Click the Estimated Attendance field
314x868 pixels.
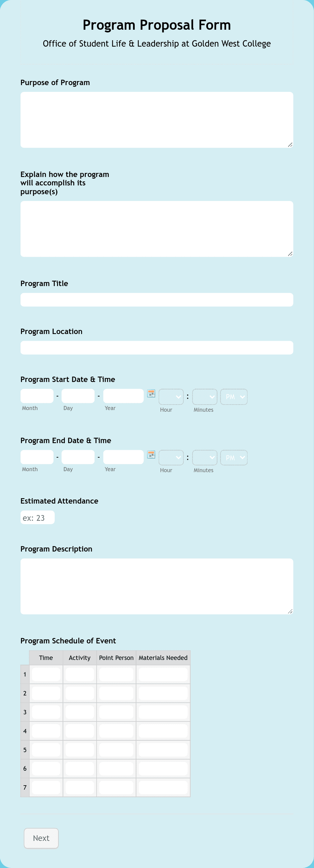pos(37,517)
